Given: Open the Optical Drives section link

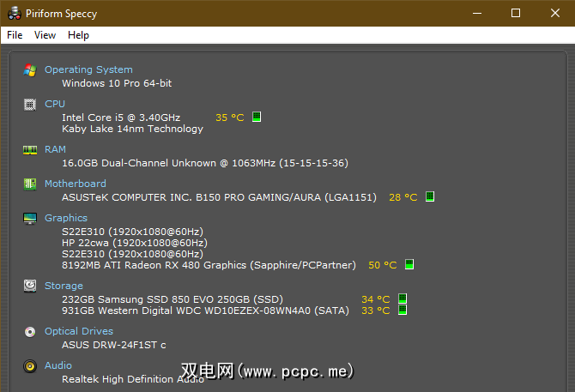Looking at the screenshot, I should click(x=79, y=331).
